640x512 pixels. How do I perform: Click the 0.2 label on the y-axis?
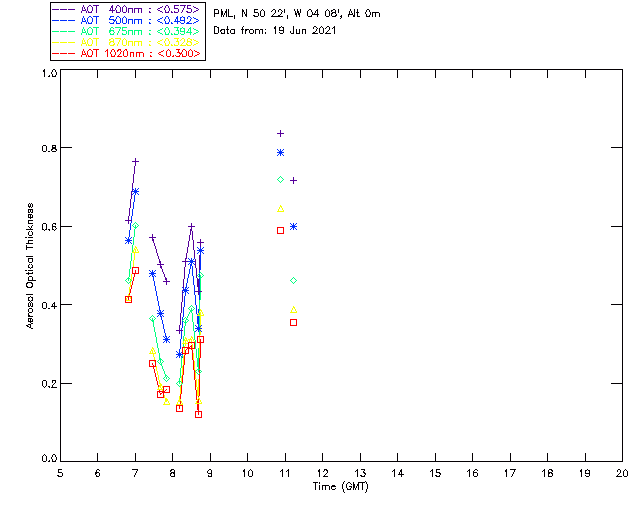[49, 384]
